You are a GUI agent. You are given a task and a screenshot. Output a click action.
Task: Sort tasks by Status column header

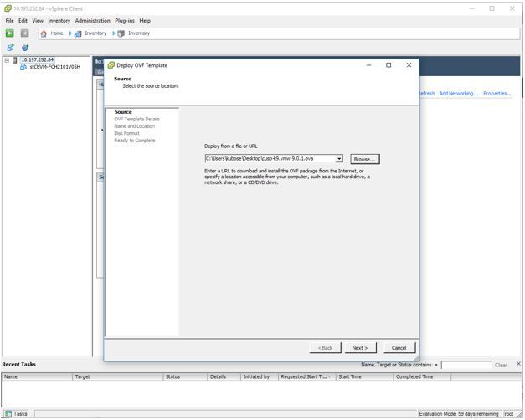(x=186, y=377)
